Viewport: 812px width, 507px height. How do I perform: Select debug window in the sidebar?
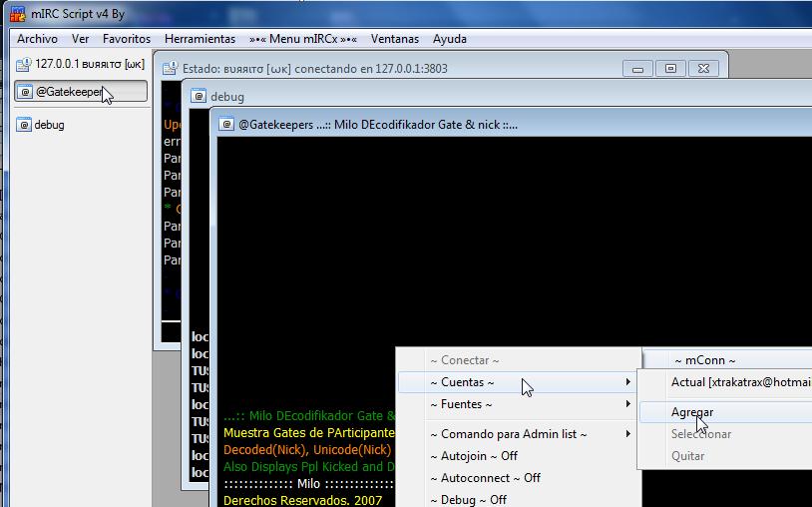point(40,125)
